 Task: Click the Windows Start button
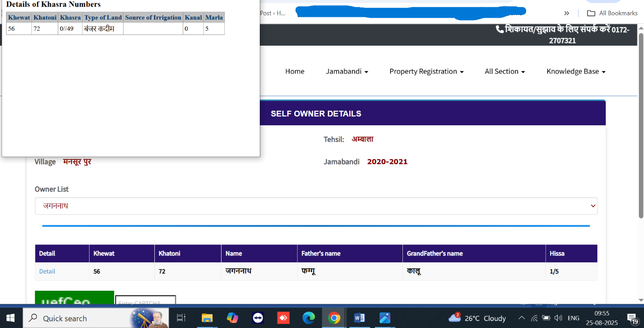[10, 318]
